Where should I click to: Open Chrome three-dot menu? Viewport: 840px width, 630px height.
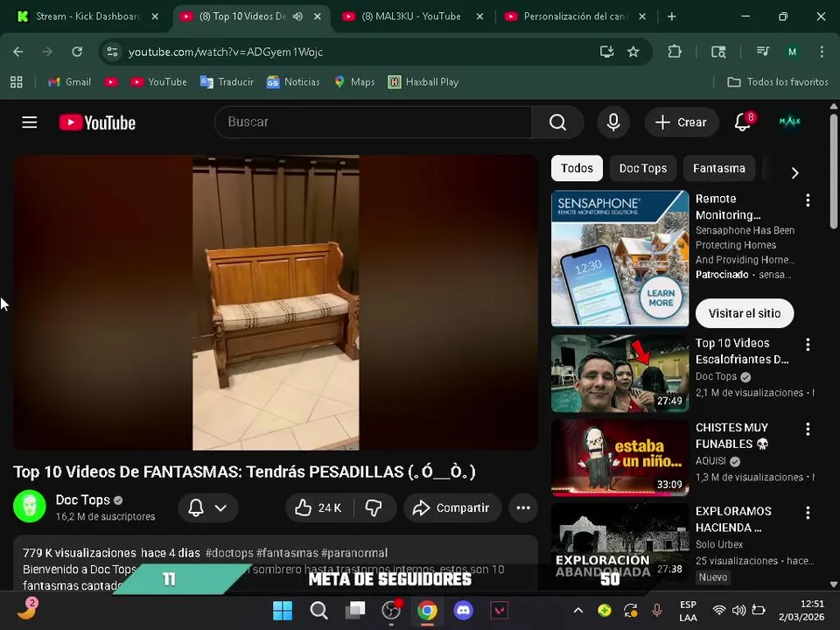coord(822,52)
